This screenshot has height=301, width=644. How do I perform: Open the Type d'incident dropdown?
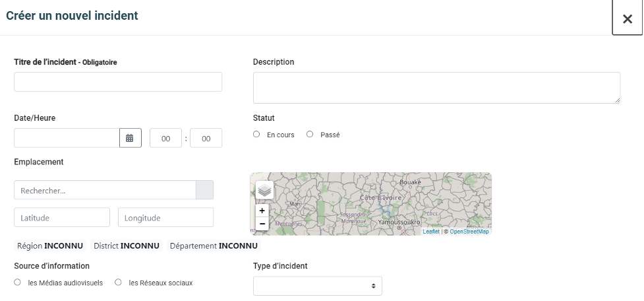pyautogui.click(x=318, y=286)
